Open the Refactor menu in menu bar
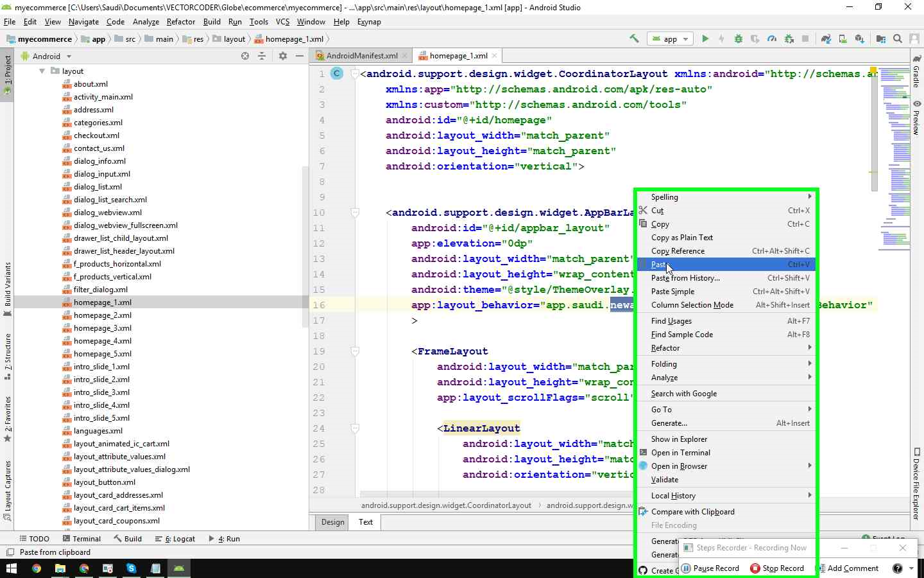 [180, 22]
